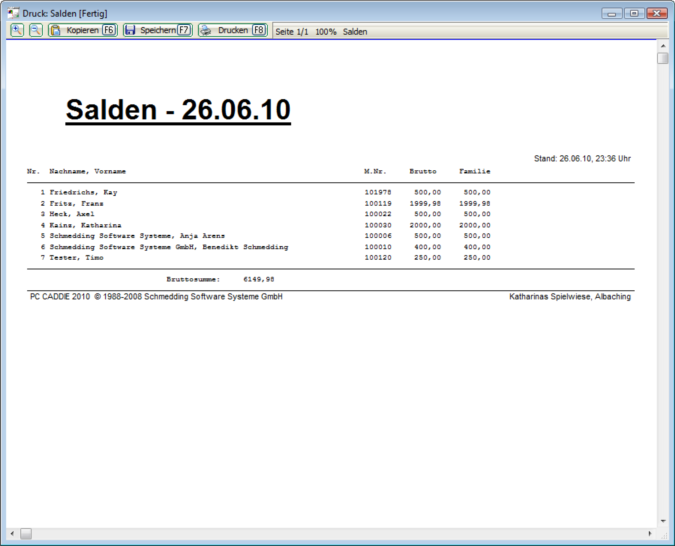Click the horizontal scrollbar thumb
Viewport: 675px width, 546px height.
[26, 534]
